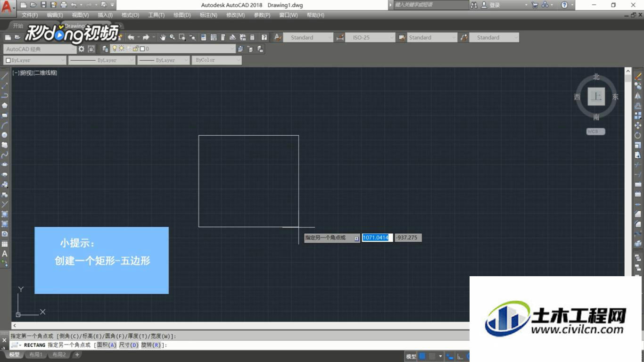This screenshot has width=644, height=362.
Task: Click the binoculars search icon
Action: (x=474, y=5)
